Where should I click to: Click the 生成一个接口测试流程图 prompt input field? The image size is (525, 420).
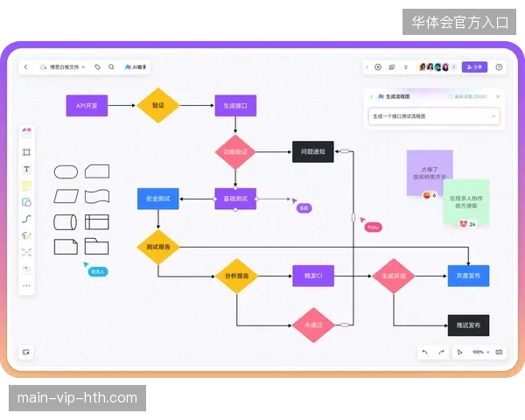click(434, 116)
